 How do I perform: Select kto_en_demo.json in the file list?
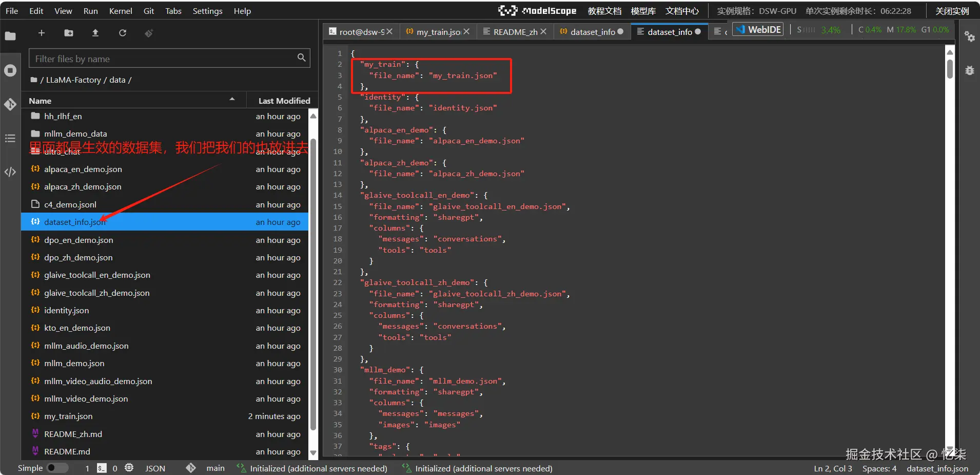point(164,328)
